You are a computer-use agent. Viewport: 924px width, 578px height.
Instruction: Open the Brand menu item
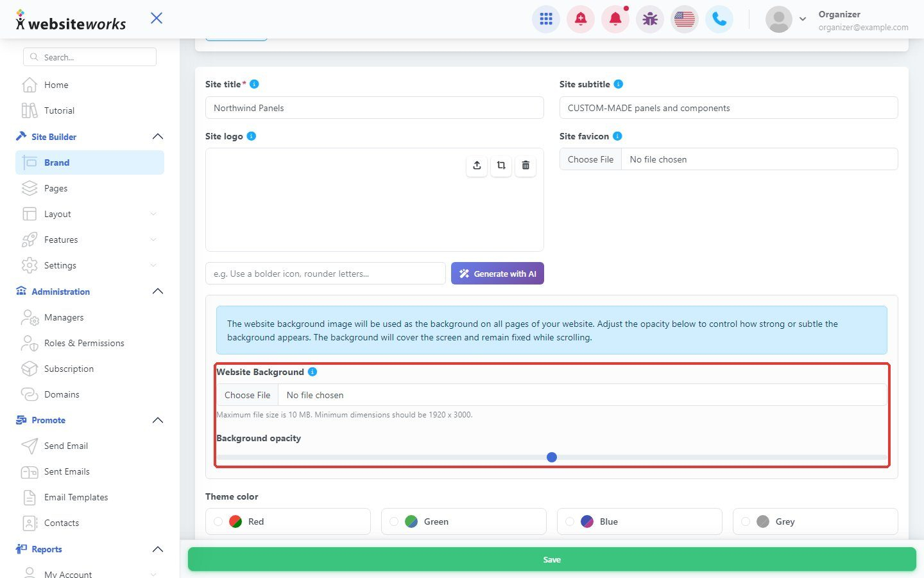pos(90,162)
